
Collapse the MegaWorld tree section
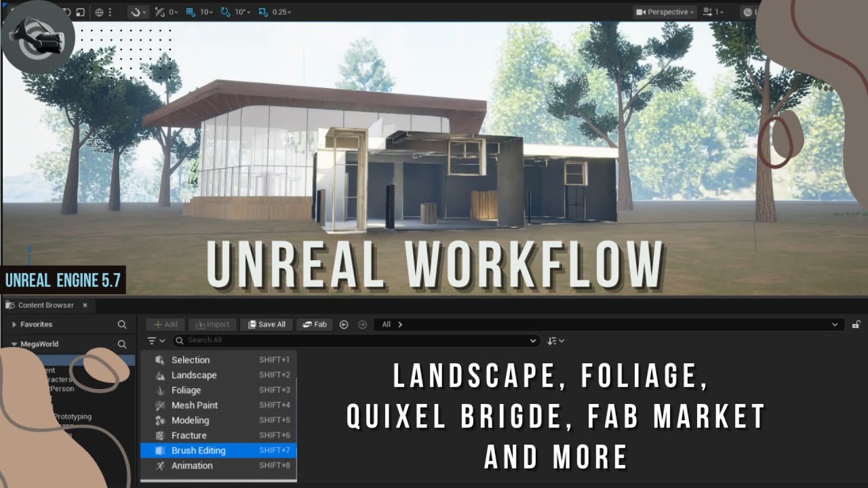click(14, 344)
